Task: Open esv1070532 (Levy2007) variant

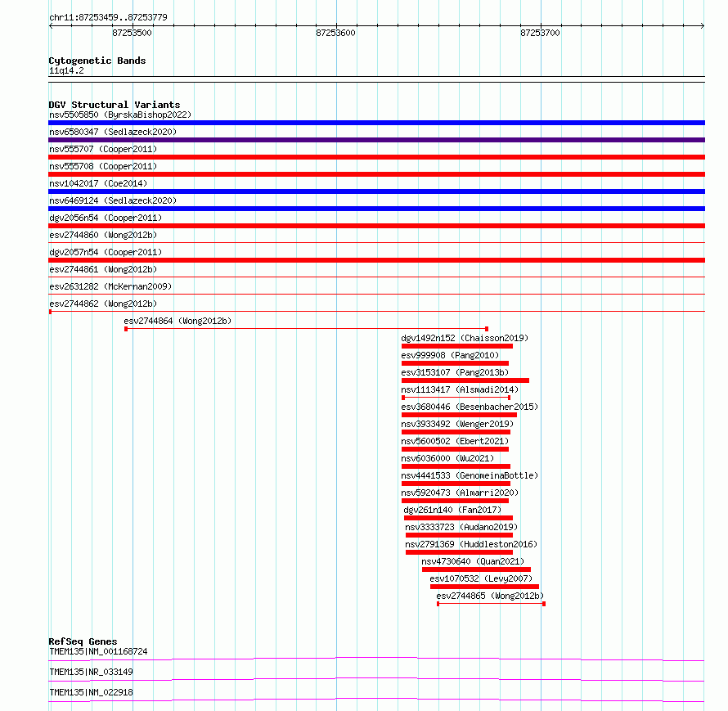Action: [x=481, y=578]
